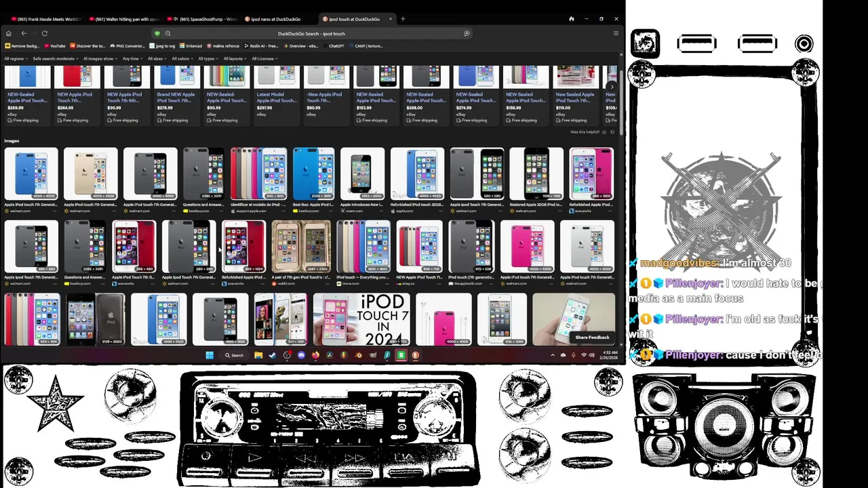
Task: Open the browser hamburger menu
Action: (616, 33)
